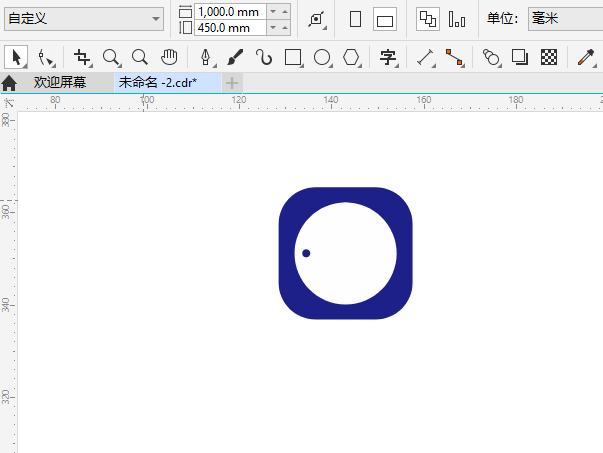This screenshot has height=453, width=603.
Task: Select the Transparency checkerboard tool
Action: click(x=549, y=57)
